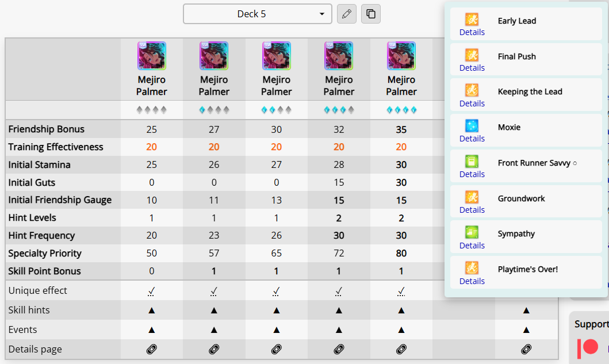Open details page link for 30 friendship bonus card

coord(276,349)
